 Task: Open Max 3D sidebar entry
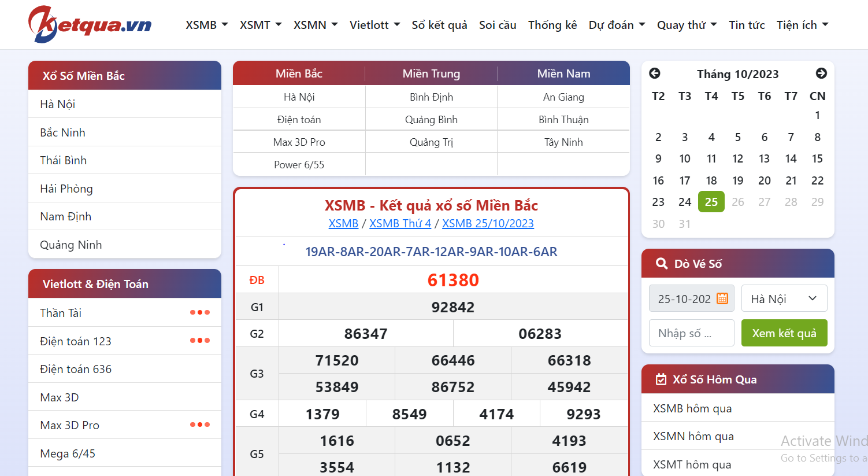pyautogui.click(x=125, y=397)
